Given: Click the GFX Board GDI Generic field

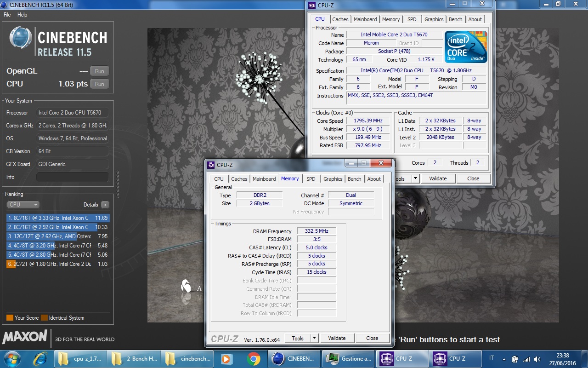Looking at the screenshot, I should (x=73, y=164).
